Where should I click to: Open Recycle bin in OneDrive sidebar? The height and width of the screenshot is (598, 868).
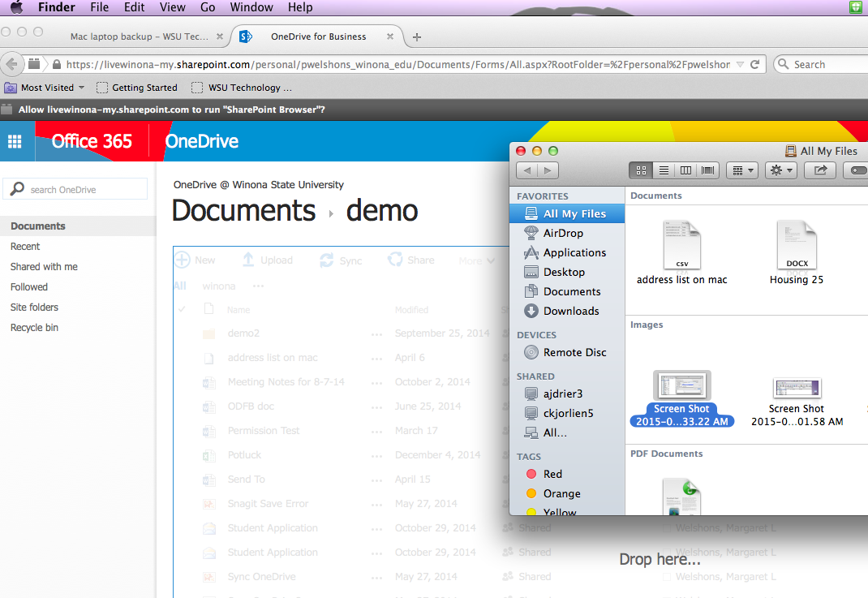coord(34,328)
